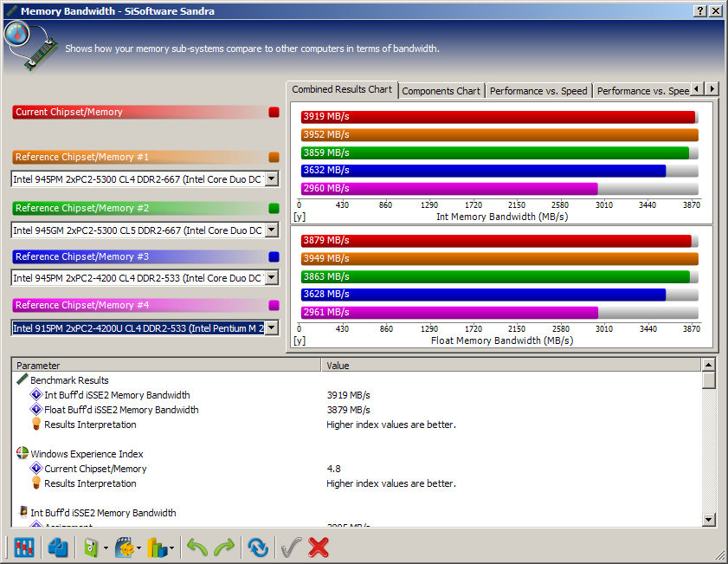Click the magenta 2961 MB/s bar
The width and height of the screenshot is (728, 564).
point(449,313)
